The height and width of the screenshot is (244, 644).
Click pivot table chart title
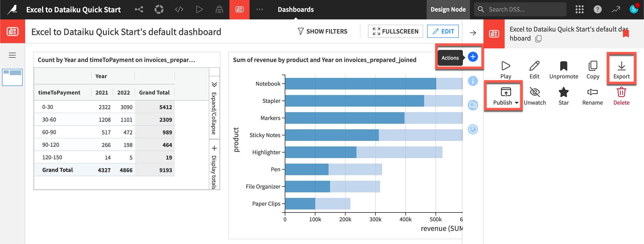pyautogui.click(x=116, y=60)
